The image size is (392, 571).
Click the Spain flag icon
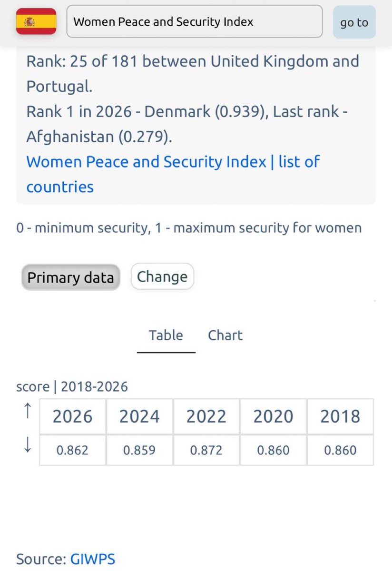click(37, 22)
